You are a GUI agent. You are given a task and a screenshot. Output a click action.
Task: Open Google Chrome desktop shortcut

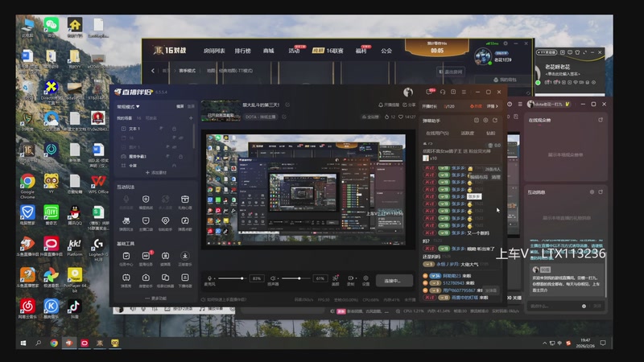tap(27, 186)
